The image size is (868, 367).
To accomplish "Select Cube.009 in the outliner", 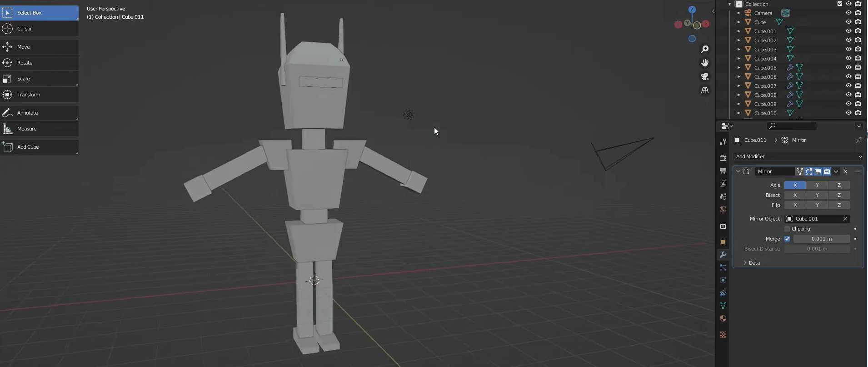I will [x=765, y=104].
